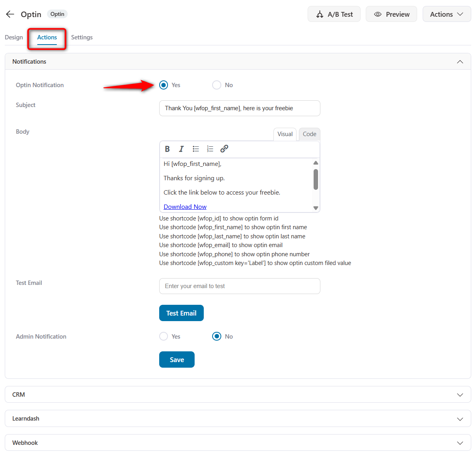Click the Test Email field label
Image resolution: width=476 pixels, height=456 pixels.
pyautogui.click(x=29, y=283)
